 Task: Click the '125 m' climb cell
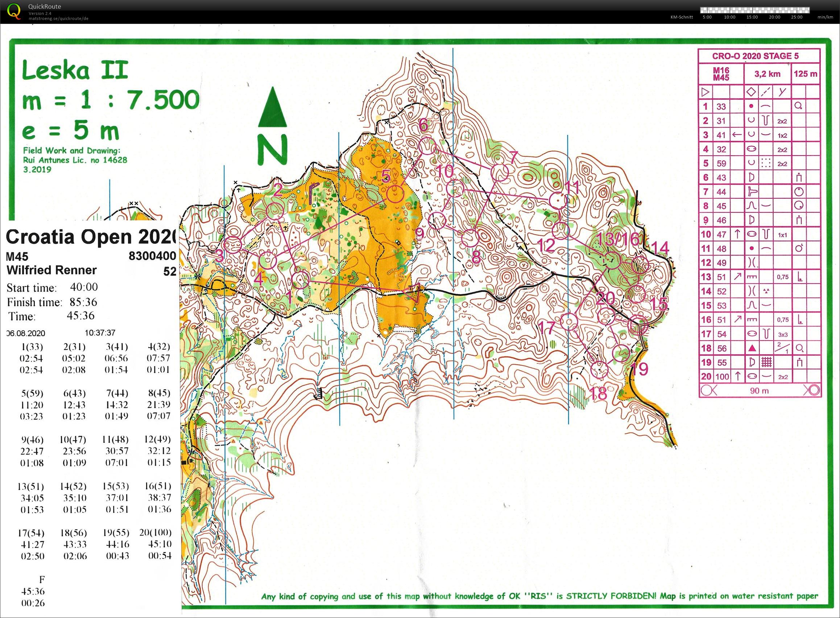click(805, 74)
